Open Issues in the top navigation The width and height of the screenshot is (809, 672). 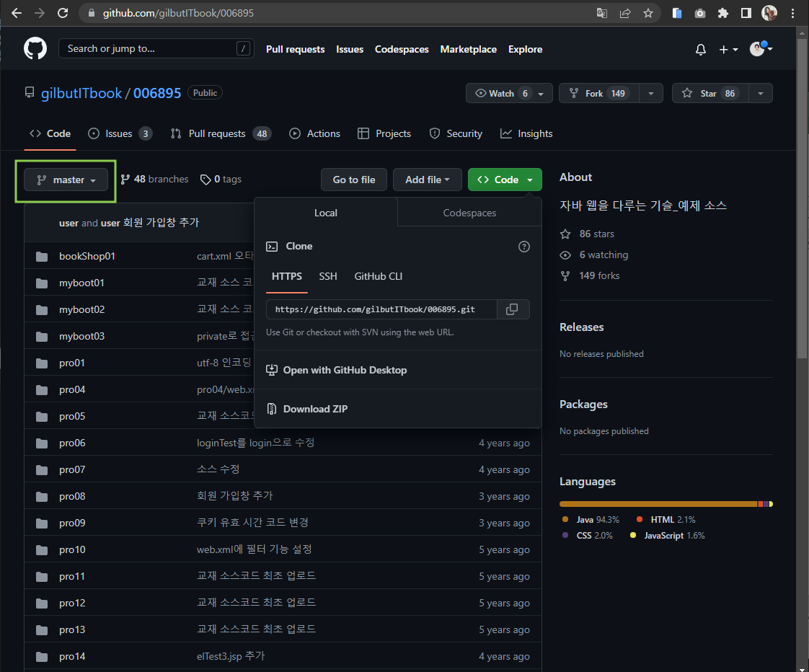349,49
